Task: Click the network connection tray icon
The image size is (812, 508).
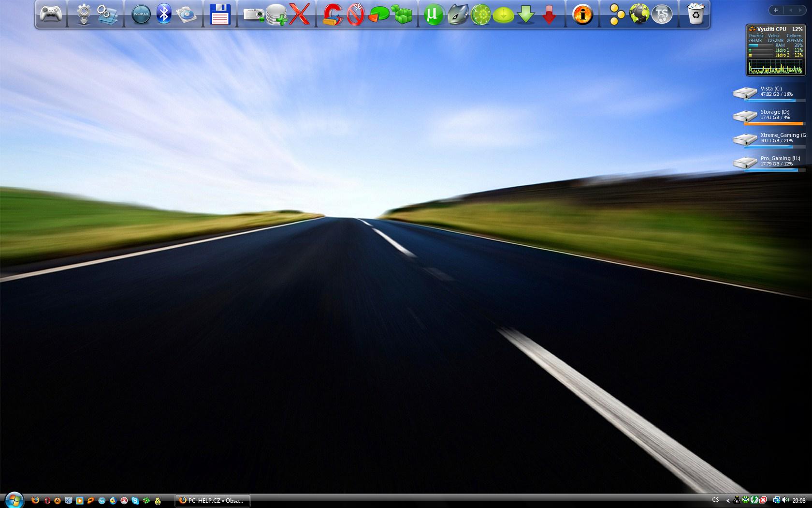Action: (776, 500)
